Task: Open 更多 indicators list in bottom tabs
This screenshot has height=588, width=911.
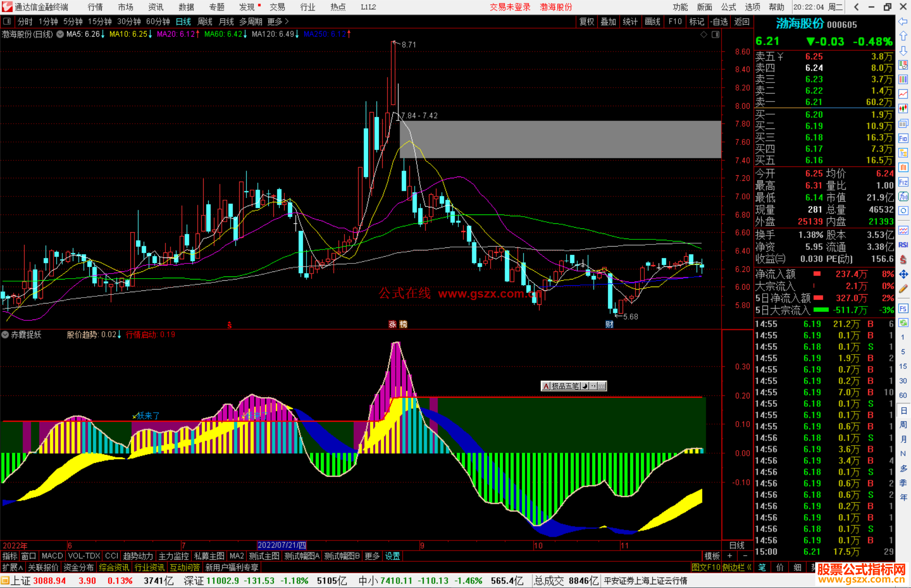Action: pos(372,556)
